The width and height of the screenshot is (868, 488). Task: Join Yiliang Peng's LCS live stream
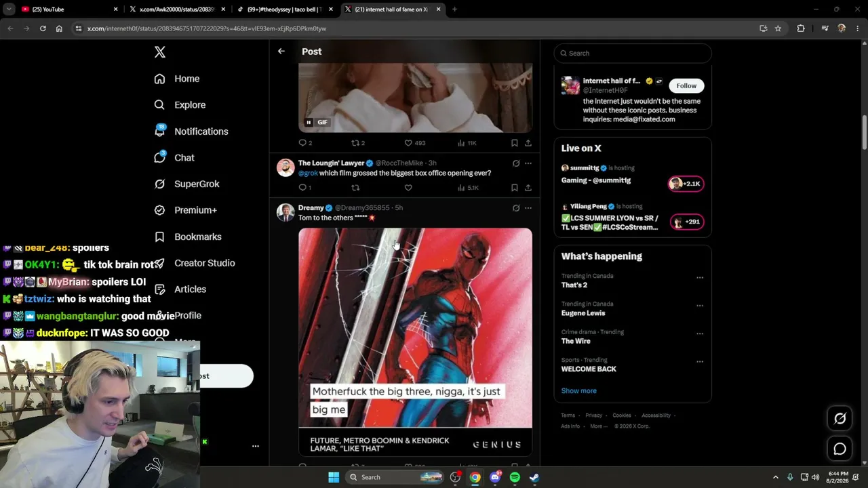[686, 222]
